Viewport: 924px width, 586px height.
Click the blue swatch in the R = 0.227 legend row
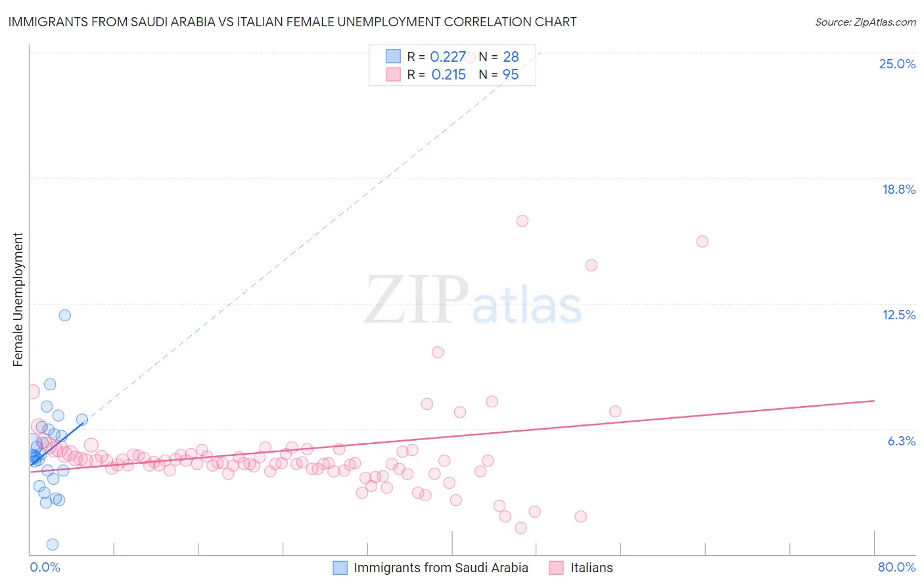point(393,56)
